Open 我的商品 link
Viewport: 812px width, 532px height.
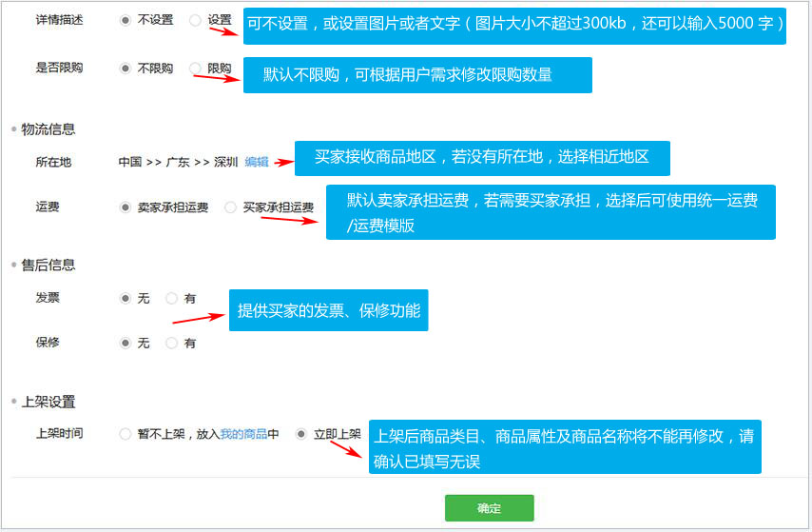click(243, 434)
